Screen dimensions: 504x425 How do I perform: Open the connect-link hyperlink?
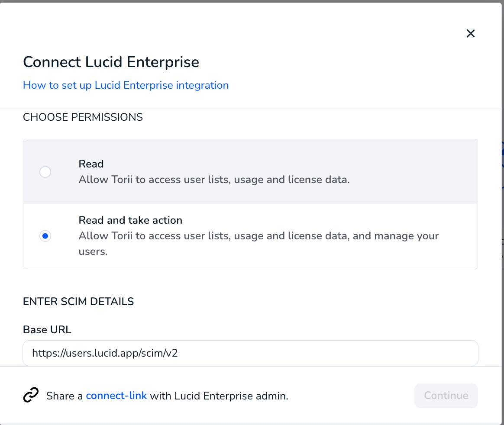tap(116, 396)
